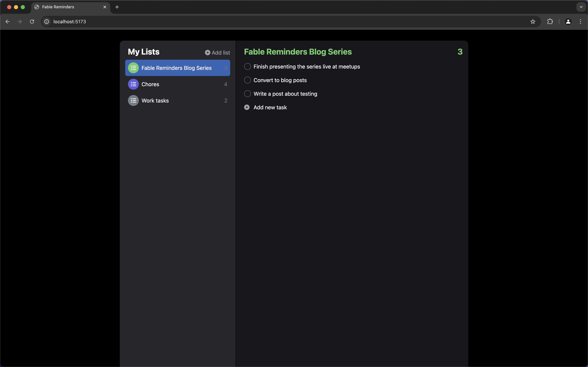
Task: Check off 'Convert to blog posts'
Action: pos(248,80)
